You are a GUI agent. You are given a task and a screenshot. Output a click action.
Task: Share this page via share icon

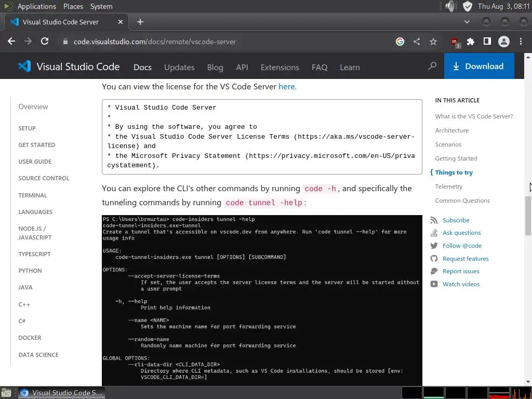[417, 42]
